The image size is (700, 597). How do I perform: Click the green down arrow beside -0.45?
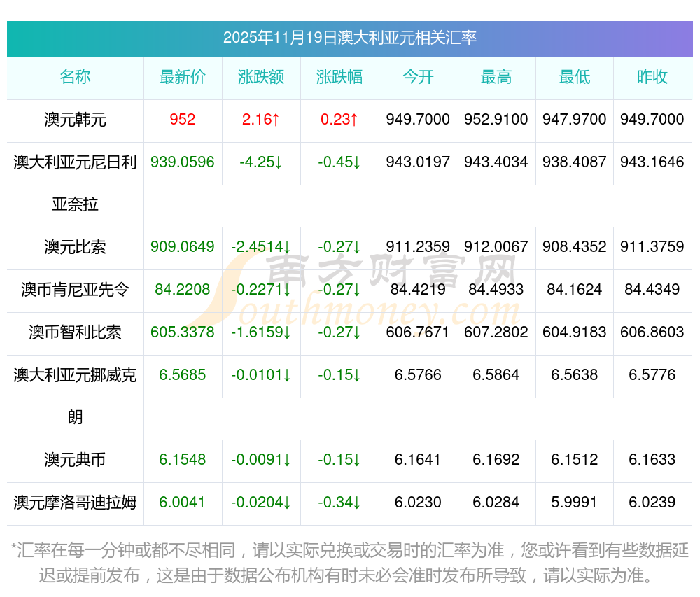coord(357,162)
